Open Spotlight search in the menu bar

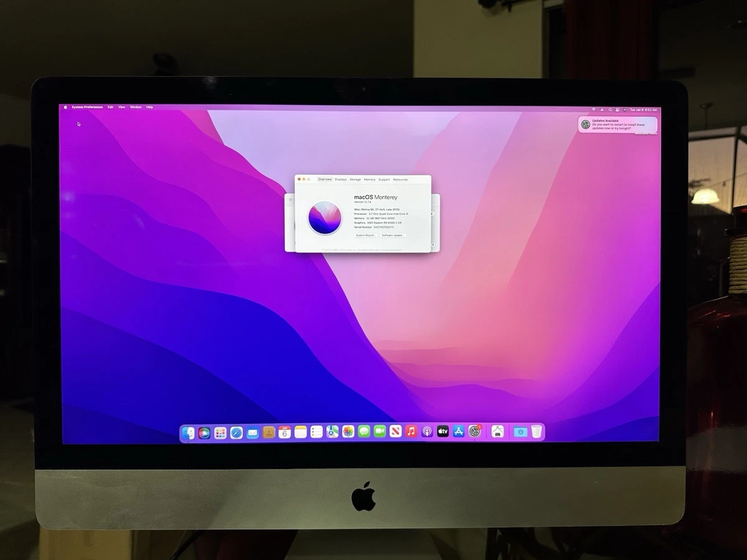coord(610,109)
